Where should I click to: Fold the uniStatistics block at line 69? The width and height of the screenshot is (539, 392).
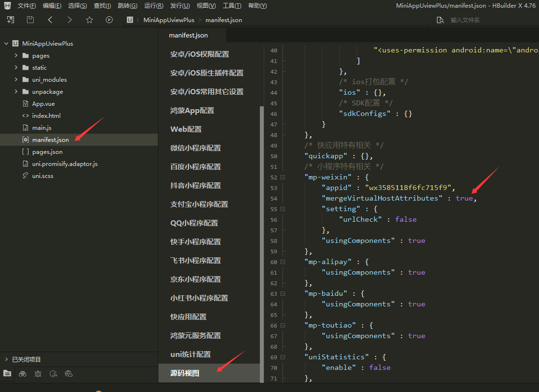coord(282,357)
